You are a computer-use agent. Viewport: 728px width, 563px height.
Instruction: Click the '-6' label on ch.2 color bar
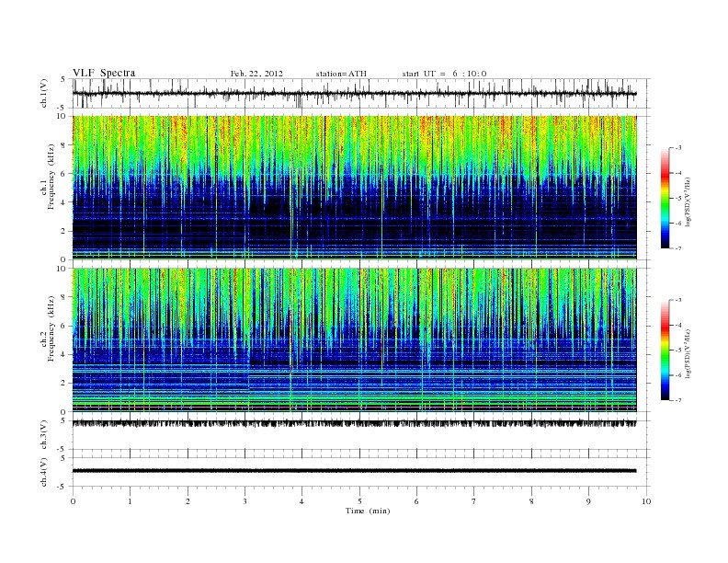[x=677, y=375]
